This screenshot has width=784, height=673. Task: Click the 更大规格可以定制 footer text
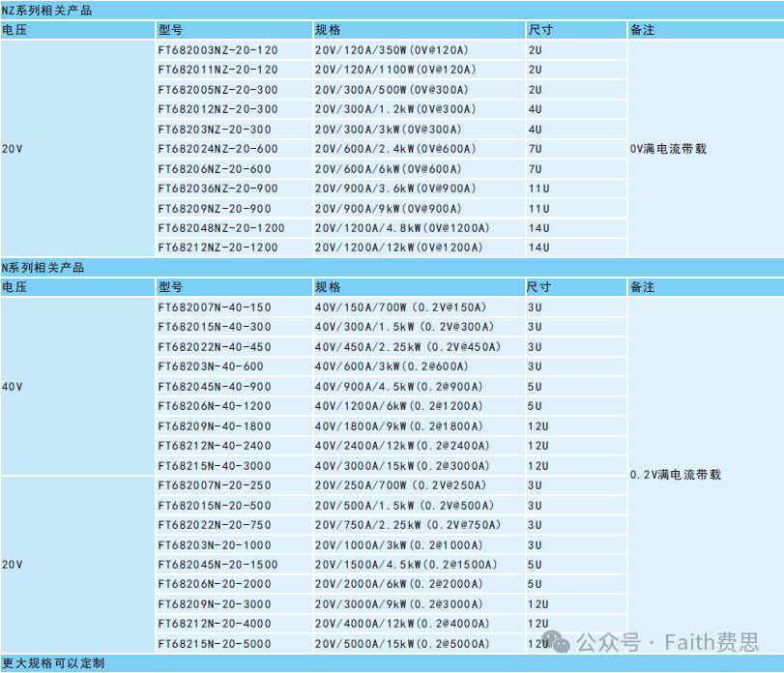click(x=53, y=663)
